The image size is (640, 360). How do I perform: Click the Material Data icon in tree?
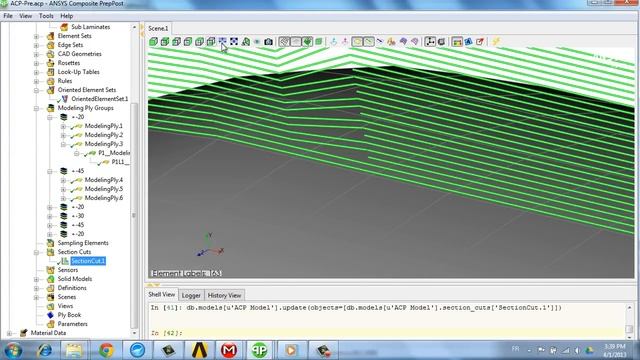24,333
